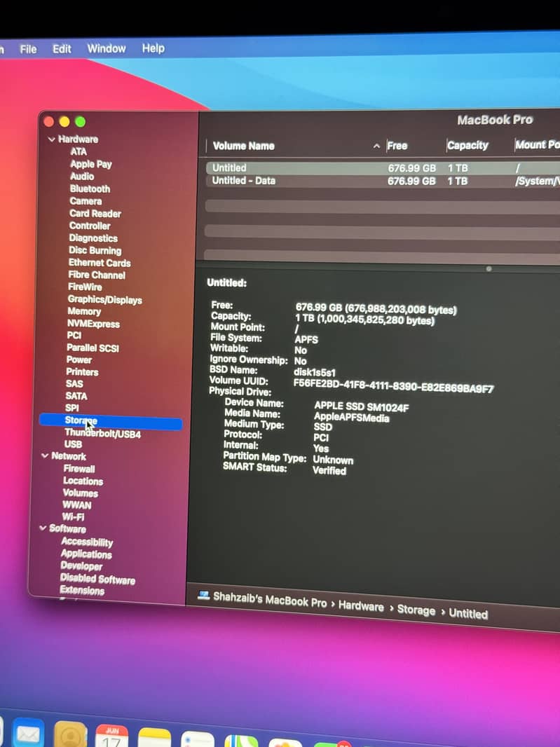Select Apple Pay in the sidebar
This screenshot has width=560, height=747.
pyautogui.click(x=91, y=164)
